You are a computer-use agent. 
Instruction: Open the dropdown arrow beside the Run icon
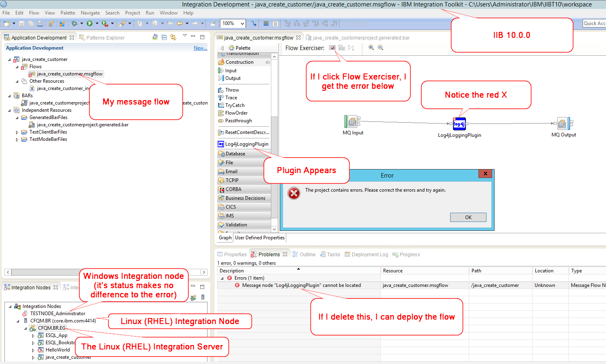click(97, 24)
